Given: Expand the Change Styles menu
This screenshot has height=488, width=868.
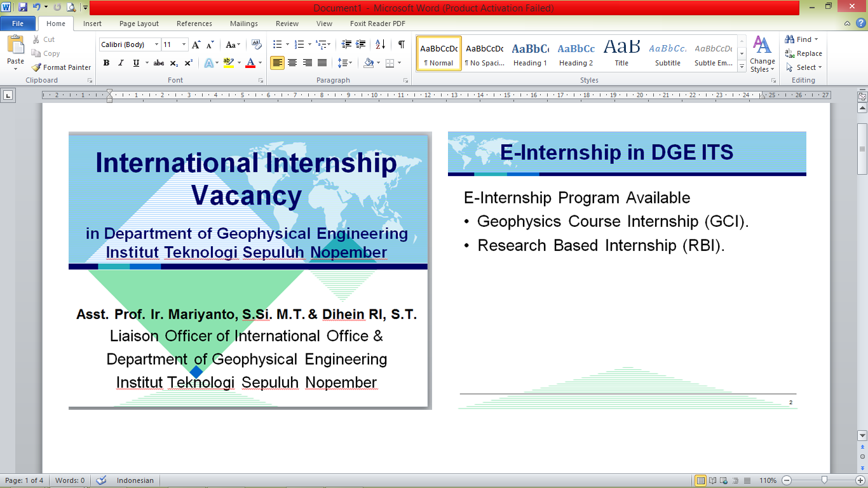Looking at the screenshot, I should point(762,55).
